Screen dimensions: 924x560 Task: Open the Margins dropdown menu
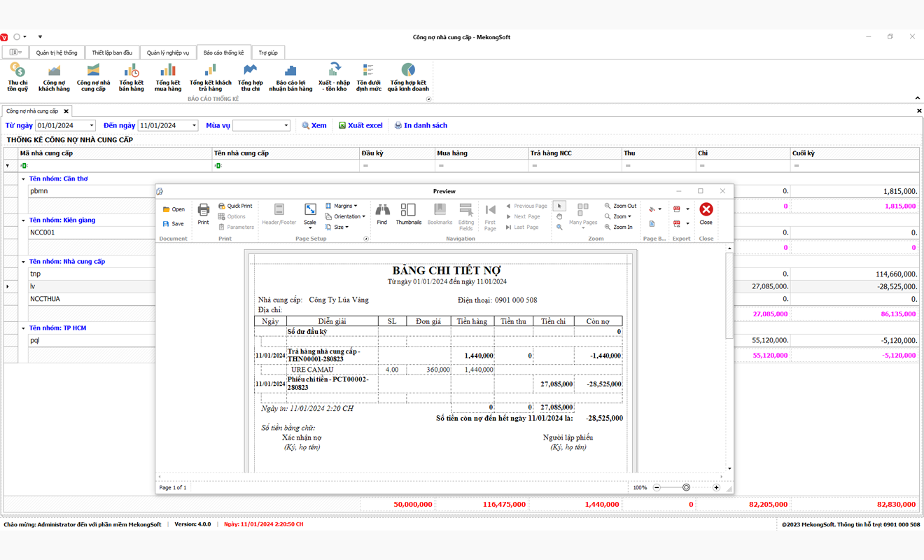pos(342,206)
